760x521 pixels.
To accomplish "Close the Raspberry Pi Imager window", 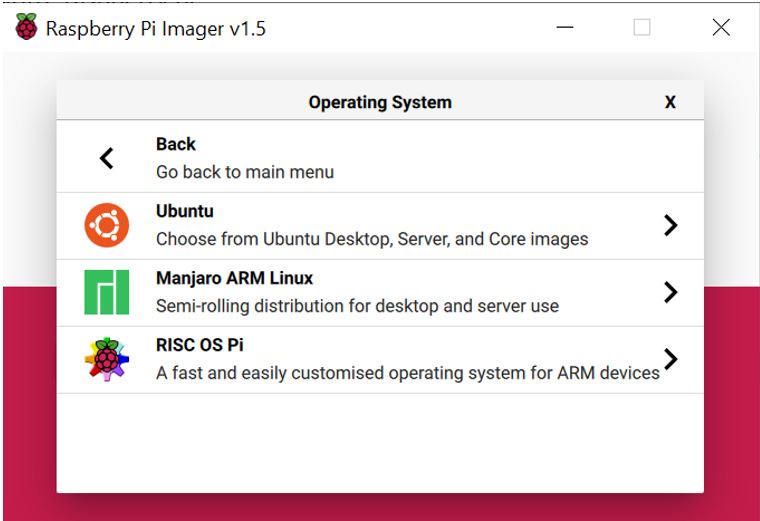I will point(721,28).
